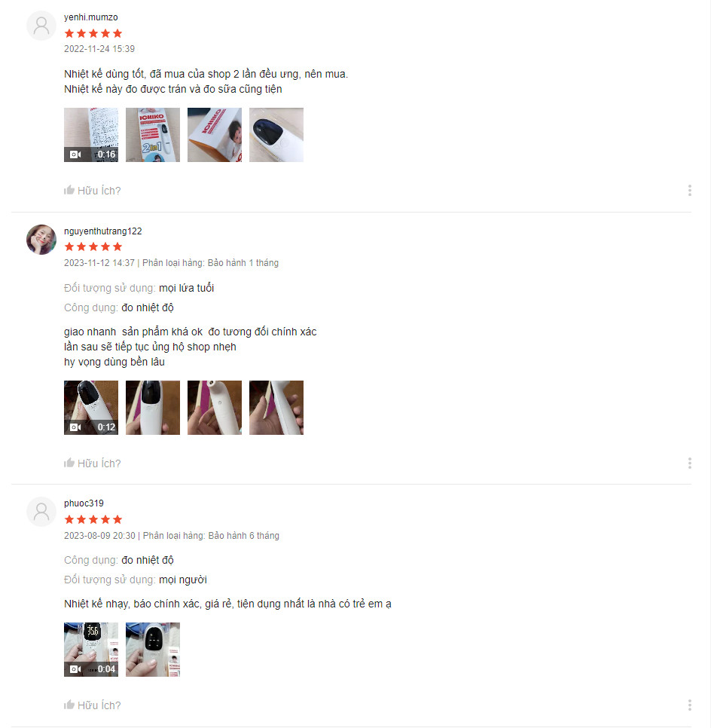
Task: Open the 2in1 box photo thumbnail
Action: (153, 135)
